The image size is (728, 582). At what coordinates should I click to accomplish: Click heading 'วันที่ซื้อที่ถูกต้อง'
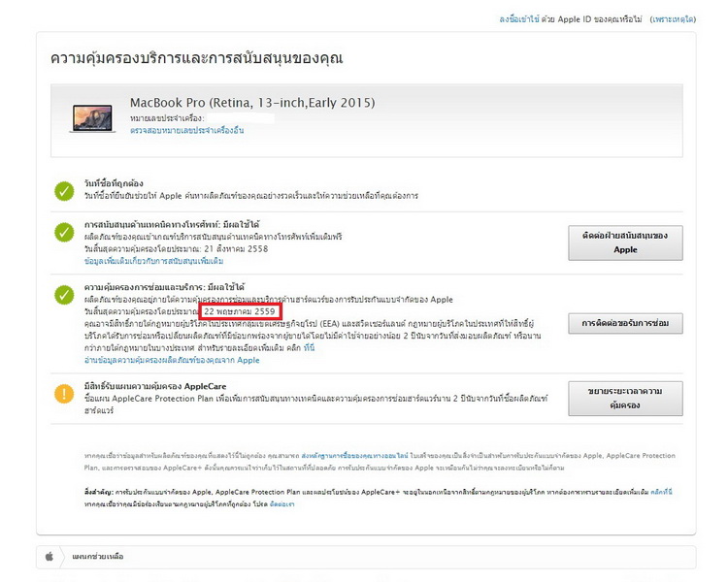pyautogui.click(x=114, y=183)
